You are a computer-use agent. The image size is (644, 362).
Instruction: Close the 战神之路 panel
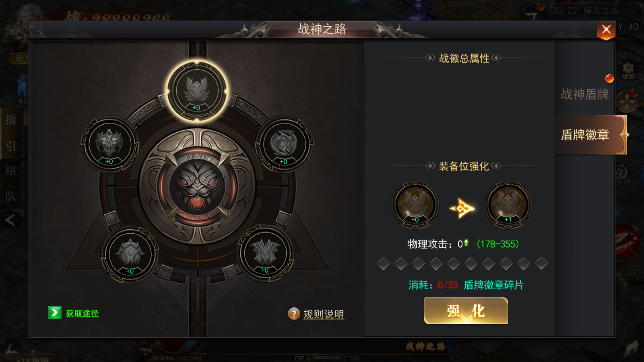[x=606, y=30]
